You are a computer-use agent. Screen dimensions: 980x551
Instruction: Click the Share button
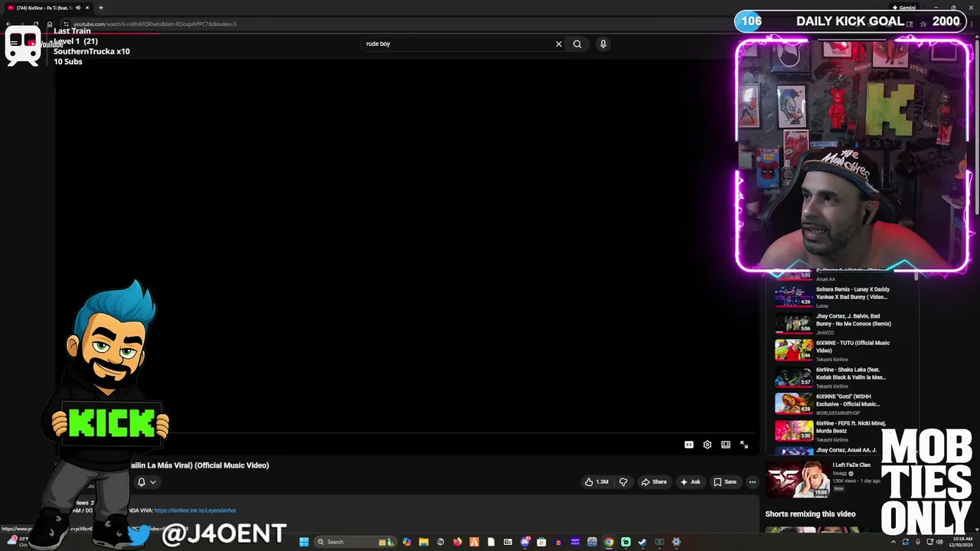(653, 482)
